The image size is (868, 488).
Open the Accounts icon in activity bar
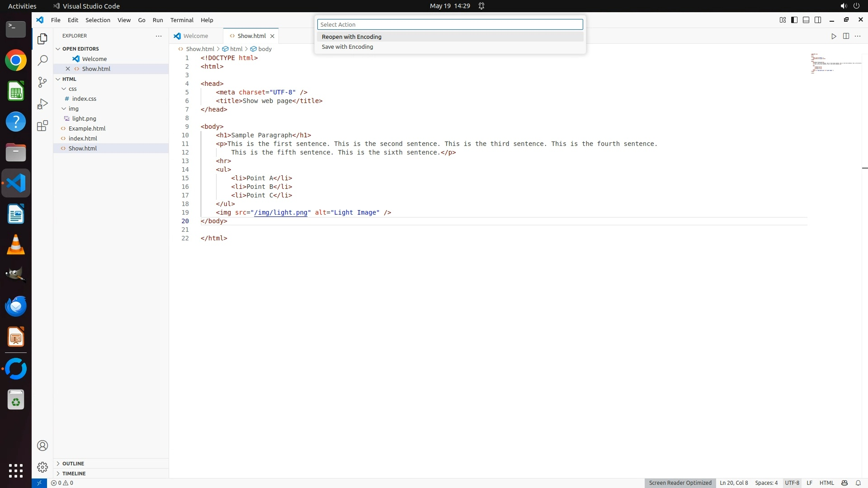pos(42,446)
